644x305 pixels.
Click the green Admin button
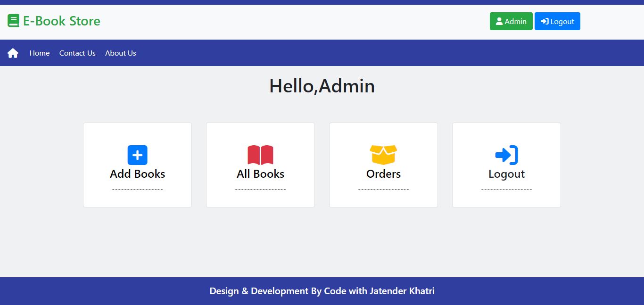point(511,21)
